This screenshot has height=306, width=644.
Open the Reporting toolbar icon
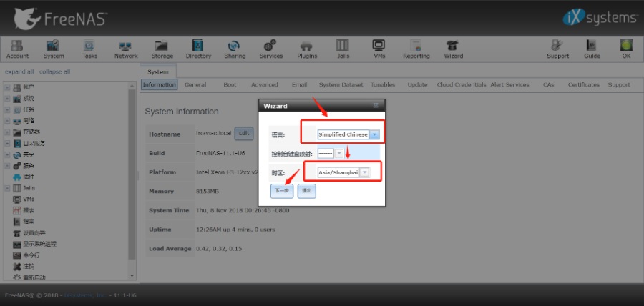[x=416, y=49]
